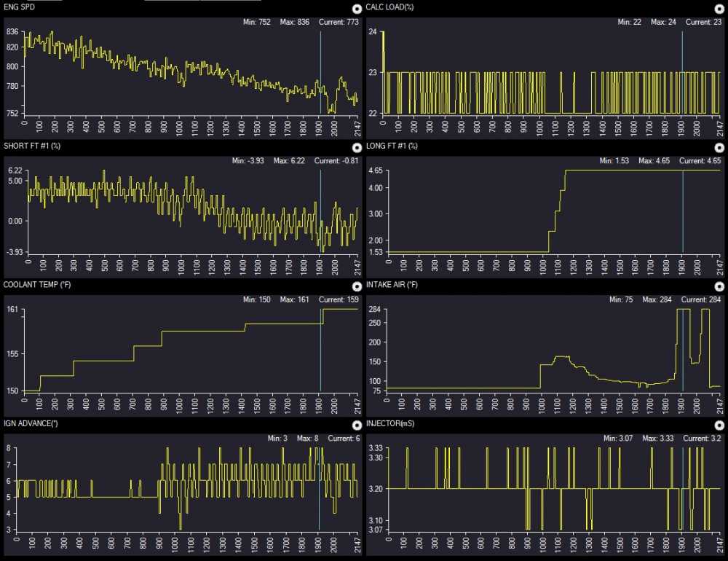The width and height of the screenshot is (728, 561).
Task: Click the INTAKE AIR graph circle icon
Action: pyautogui.click(x=721, y=286)
